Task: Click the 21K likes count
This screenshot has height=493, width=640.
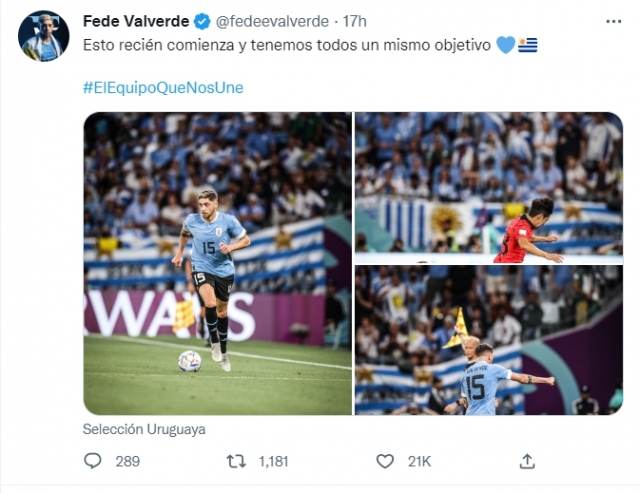Action: click(x=419, y=462)
